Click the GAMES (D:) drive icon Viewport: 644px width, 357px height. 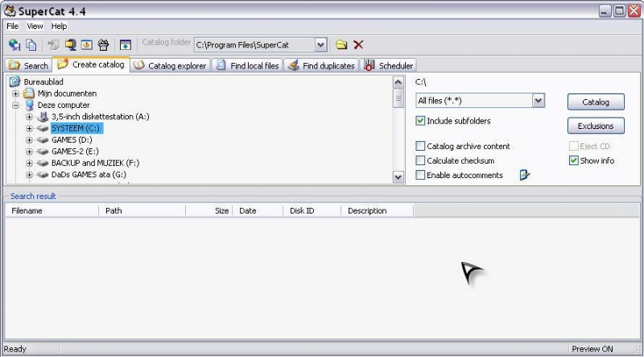[43, 140]
